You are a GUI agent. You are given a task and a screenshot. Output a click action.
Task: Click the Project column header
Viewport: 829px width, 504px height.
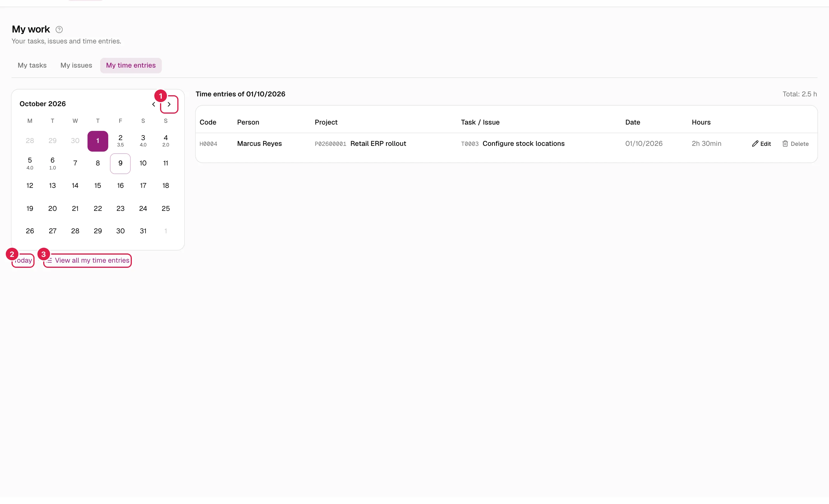pos(326,122)
